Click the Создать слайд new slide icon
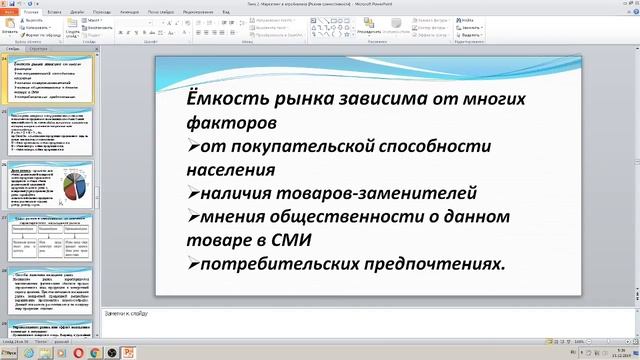Viewport: 640px width, 360px height. (x=72, y=22)
